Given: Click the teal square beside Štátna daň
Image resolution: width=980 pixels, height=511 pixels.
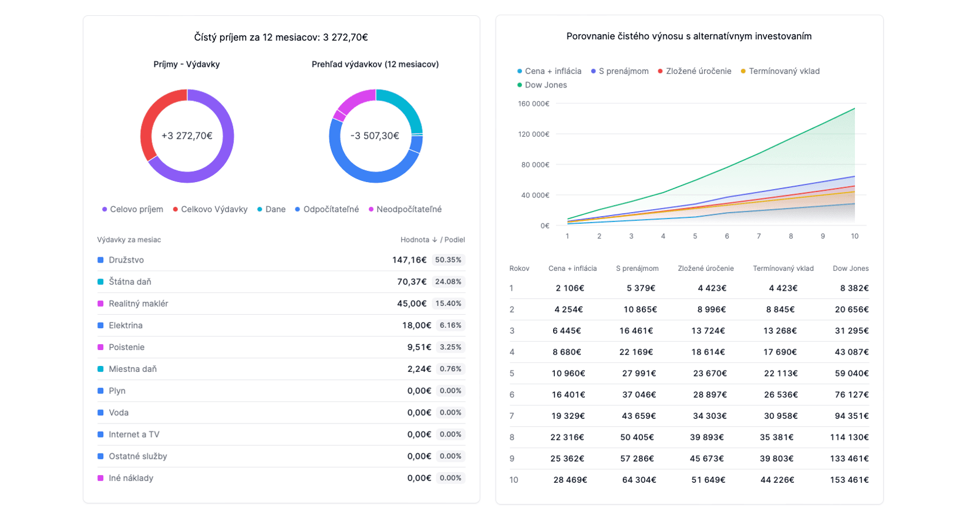Looking at the screenshot, I should (x=100, y=282).
